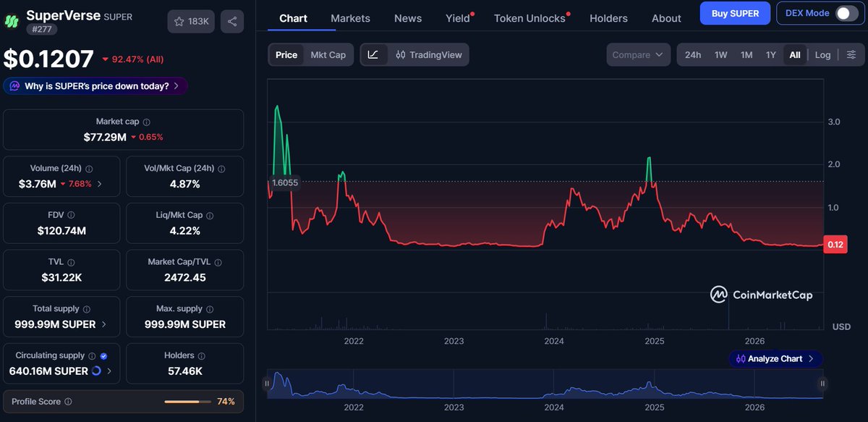The width and height of the screenshot is (868, 422).
Task: Expand Volume 24h details chevron
Action: coord(99,184)
